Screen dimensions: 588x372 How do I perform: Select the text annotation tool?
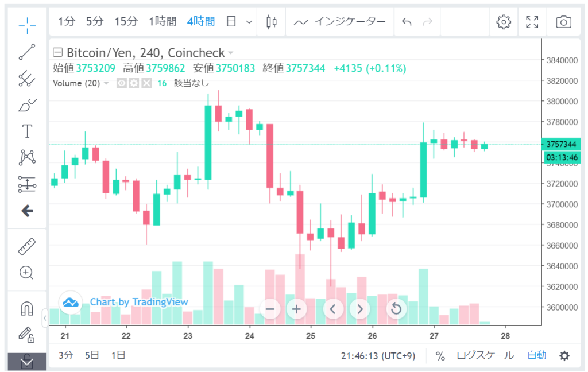point(27,131)
